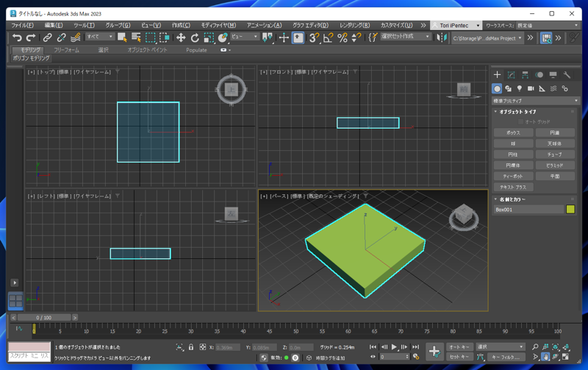
Task: Open the workspace selector dropdown
Action: pyautogui.click(x=548, y=25)
